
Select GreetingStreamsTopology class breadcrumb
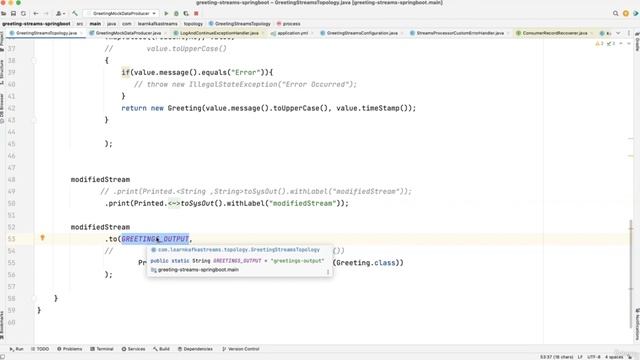tap(240, 24)
